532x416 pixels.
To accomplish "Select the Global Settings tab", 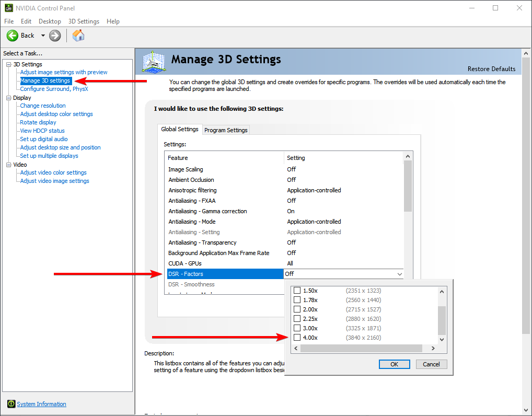I will [x=180, y=129].
